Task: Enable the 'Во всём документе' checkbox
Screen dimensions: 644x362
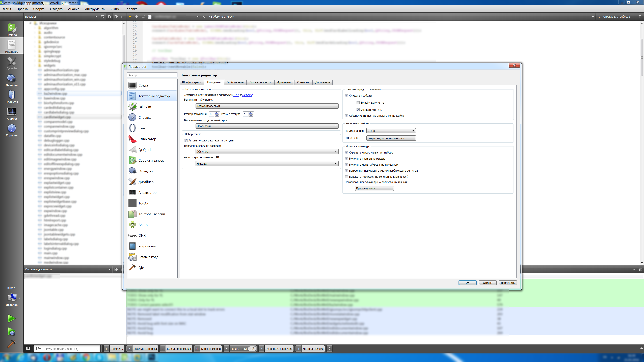Action: point(358,102)
